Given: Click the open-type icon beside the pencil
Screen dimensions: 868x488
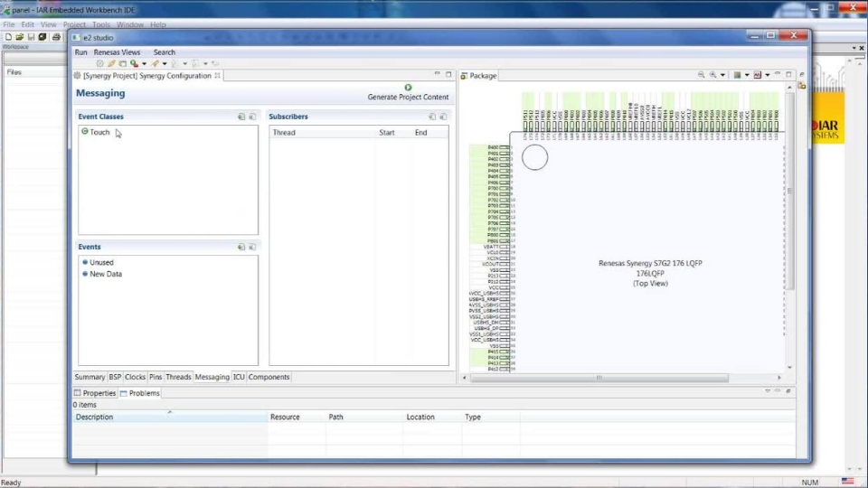Looking at the screenshot, I should click(x=122, y=63).
